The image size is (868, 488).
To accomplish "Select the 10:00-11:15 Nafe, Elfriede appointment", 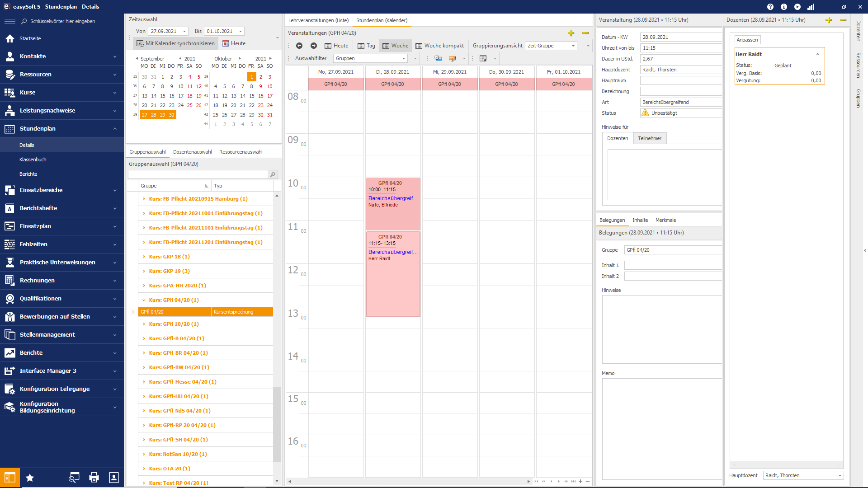I will tap(393, 204).
